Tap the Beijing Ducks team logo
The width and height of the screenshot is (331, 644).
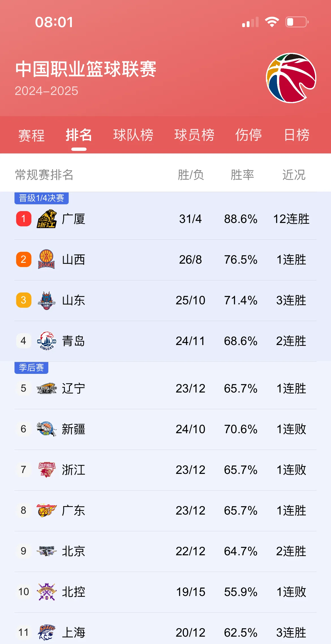[46, 551]
